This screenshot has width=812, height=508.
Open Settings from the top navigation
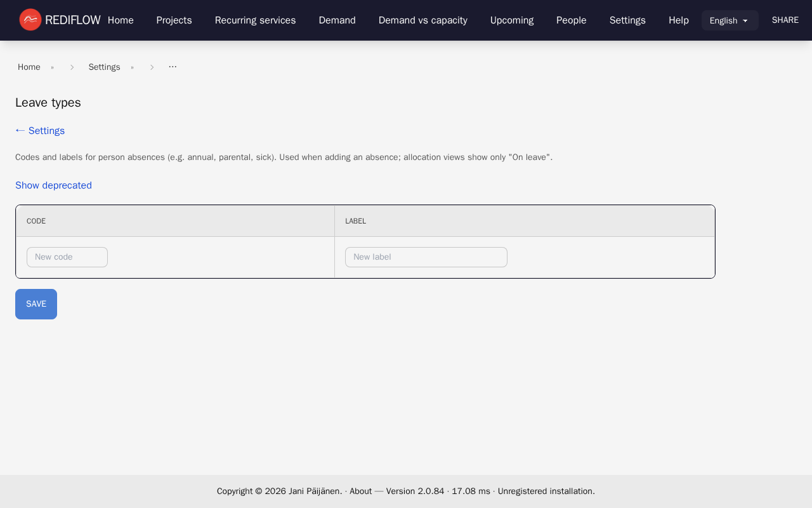point(627,20)
